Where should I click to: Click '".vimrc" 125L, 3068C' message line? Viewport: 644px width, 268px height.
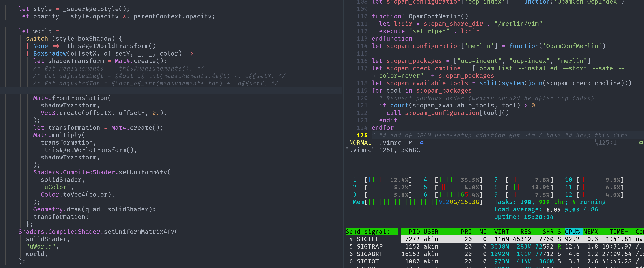(x=383, y=150)
